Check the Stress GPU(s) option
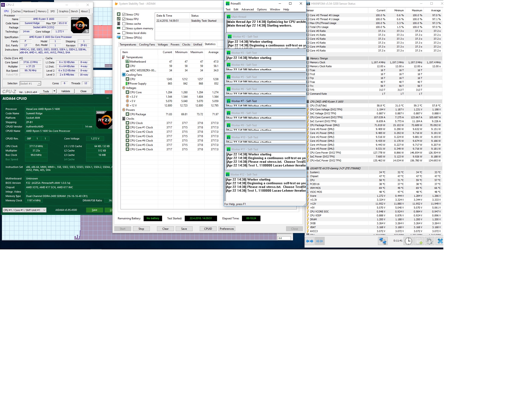 [x=124, y=38]
